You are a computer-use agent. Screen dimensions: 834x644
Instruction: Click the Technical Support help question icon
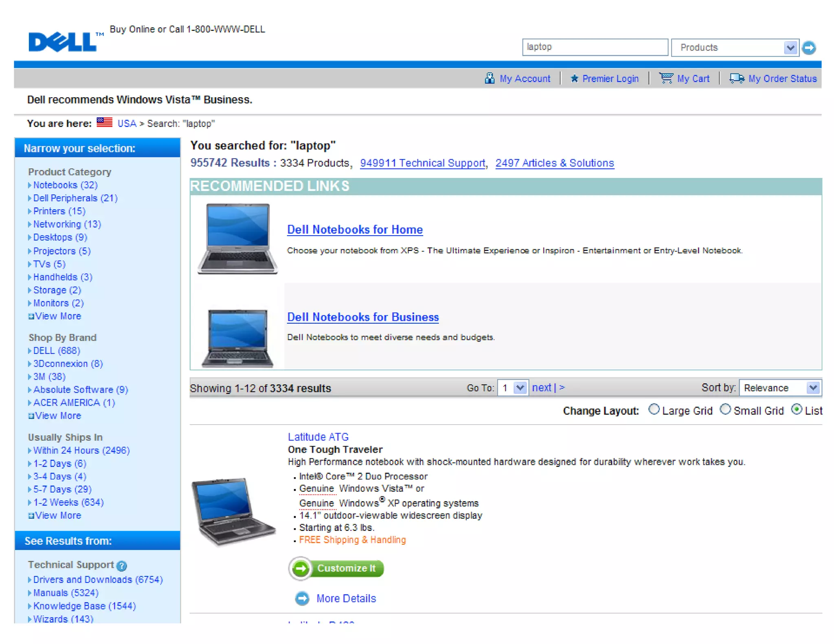(x=121, y=565)
